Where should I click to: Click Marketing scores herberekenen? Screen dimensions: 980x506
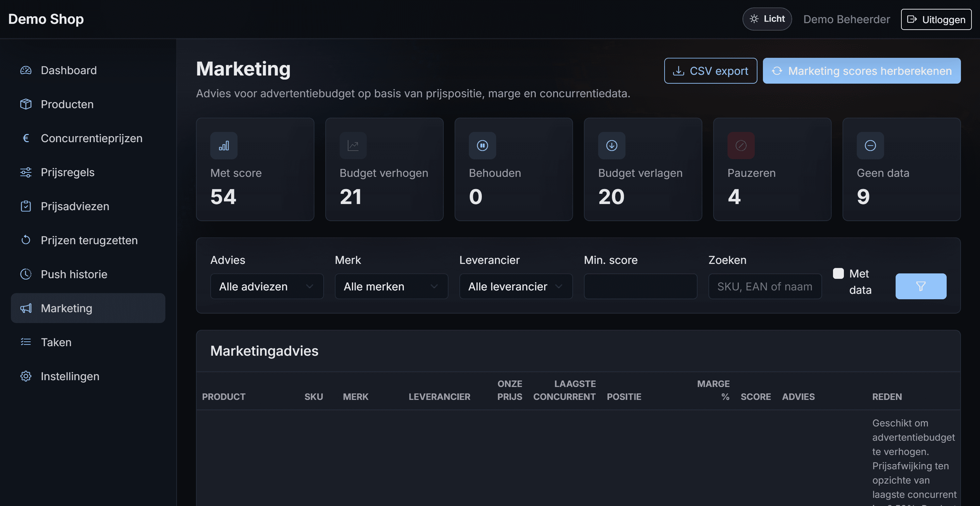tap(861, 71)
